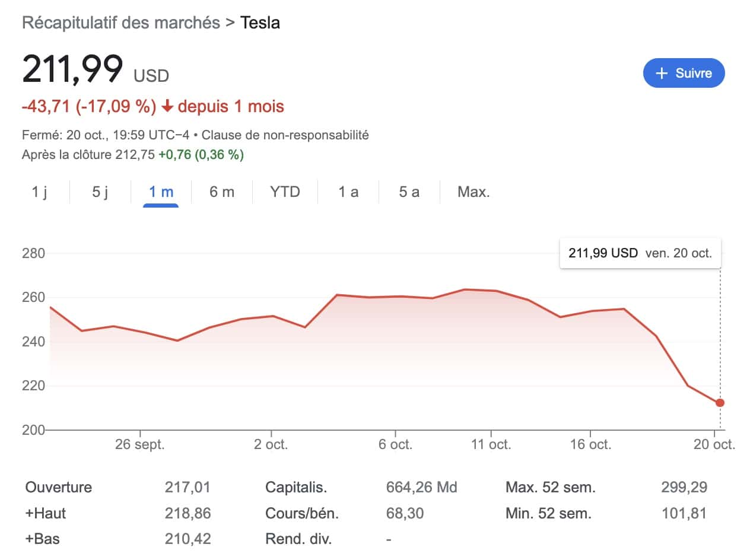Click the 211,99 USD chart tooltip

[640, 253]
